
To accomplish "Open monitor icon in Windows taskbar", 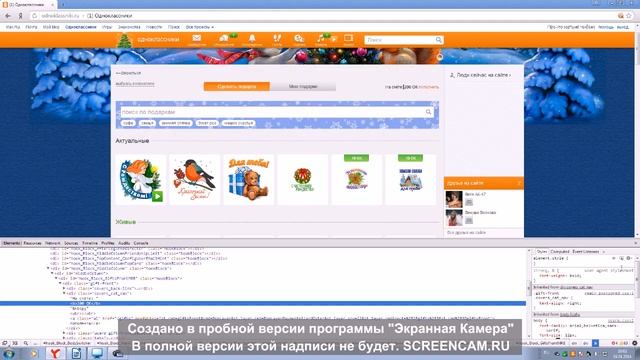I will tap(97, 353).
